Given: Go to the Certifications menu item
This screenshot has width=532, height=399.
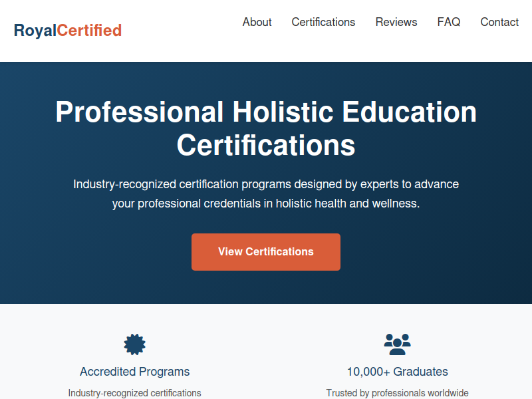Looking at the screenshot, I should click(323, 22).
